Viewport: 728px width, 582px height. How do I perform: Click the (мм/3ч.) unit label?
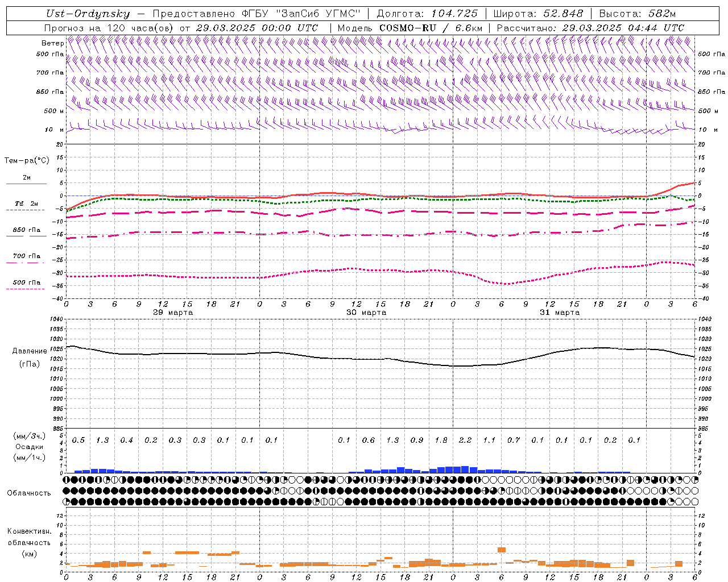point(29,436)
